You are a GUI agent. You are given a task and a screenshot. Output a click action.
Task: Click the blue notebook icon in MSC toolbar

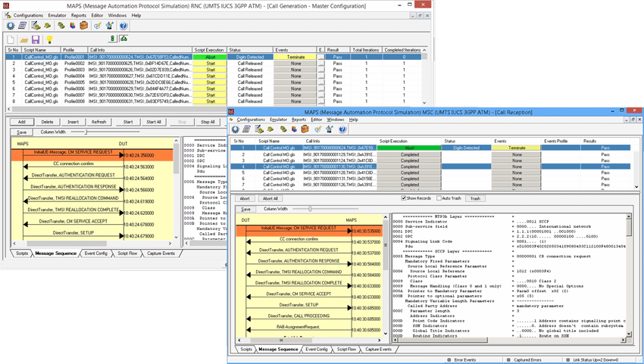246,129
